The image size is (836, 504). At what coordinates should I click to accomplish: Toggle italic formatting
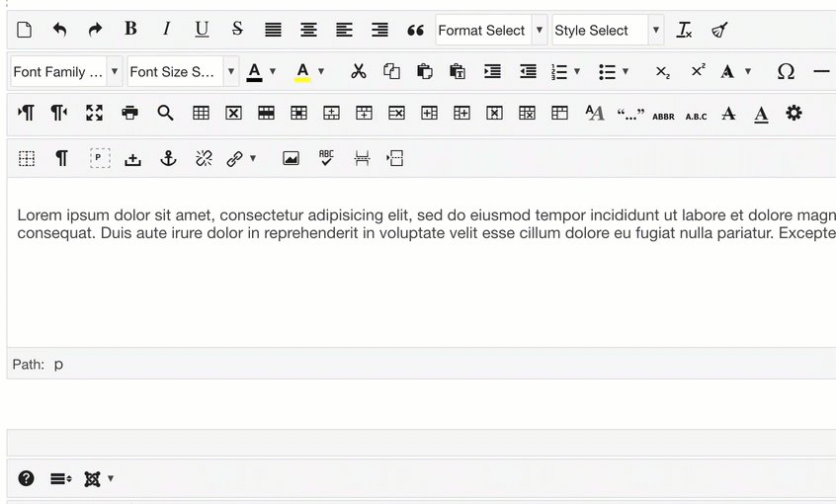(166, 30)
